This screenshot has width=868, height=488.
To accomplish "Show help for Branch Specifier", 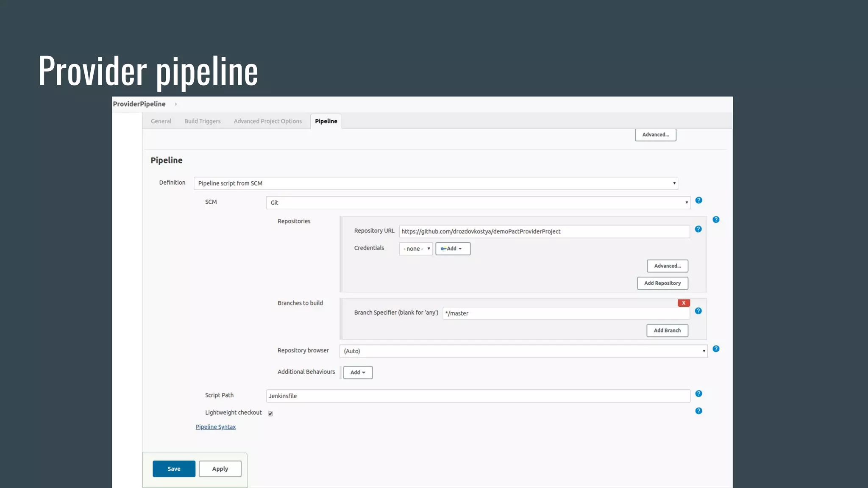I will 698,311.
